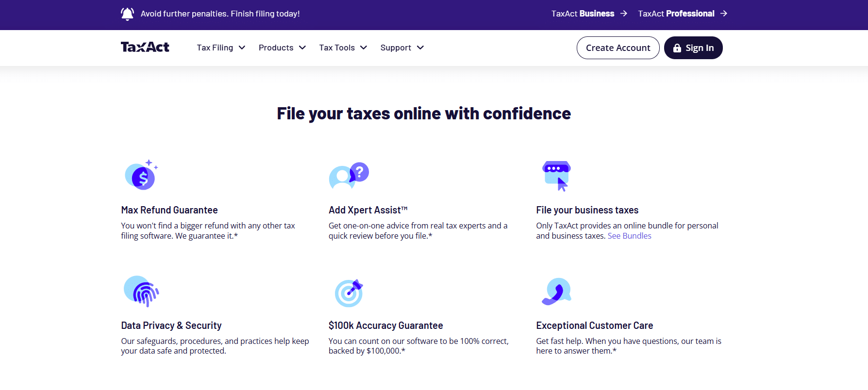
Task: Open the Tax Filing menu
Action: pyautogui.click(x=221, y=48)
